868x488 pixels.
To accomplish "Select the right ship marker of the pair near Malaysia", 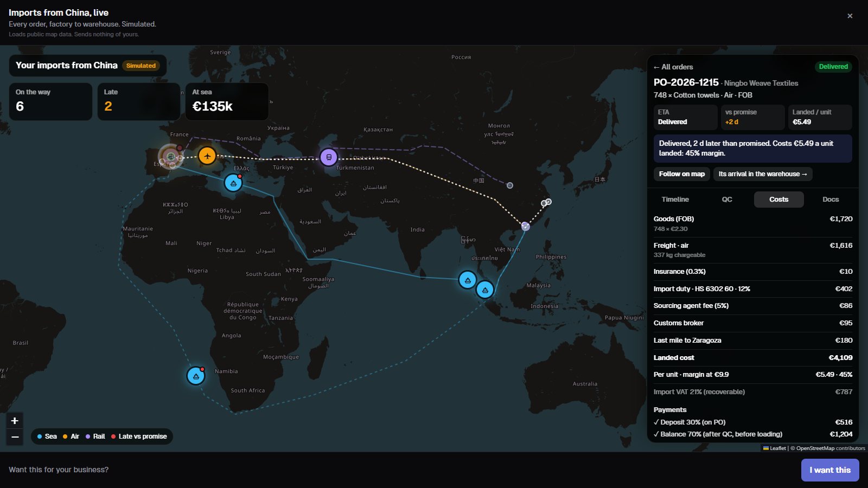I will [x=485, y=290].
